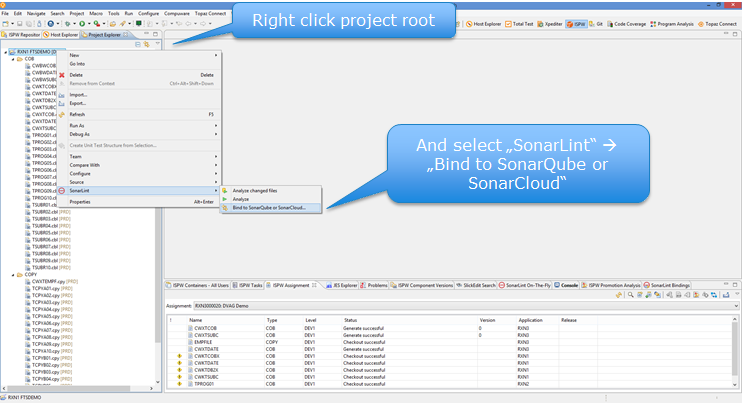Toggle Link with Editor in Project Explorer
Image resolution: width=742 pixels, height=403 pixels.
coord(147,44)
